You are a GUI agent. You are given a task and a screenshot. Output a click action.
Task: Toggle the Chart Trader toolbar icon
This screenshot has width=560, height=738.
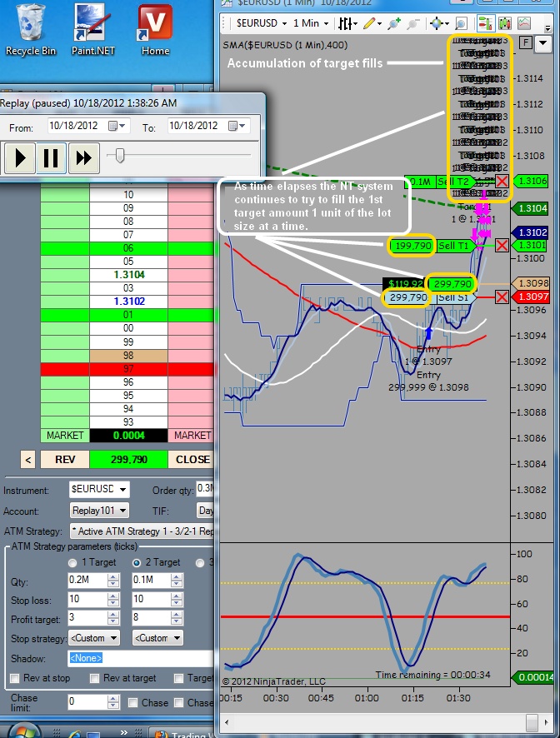click(x=485, y=23)
